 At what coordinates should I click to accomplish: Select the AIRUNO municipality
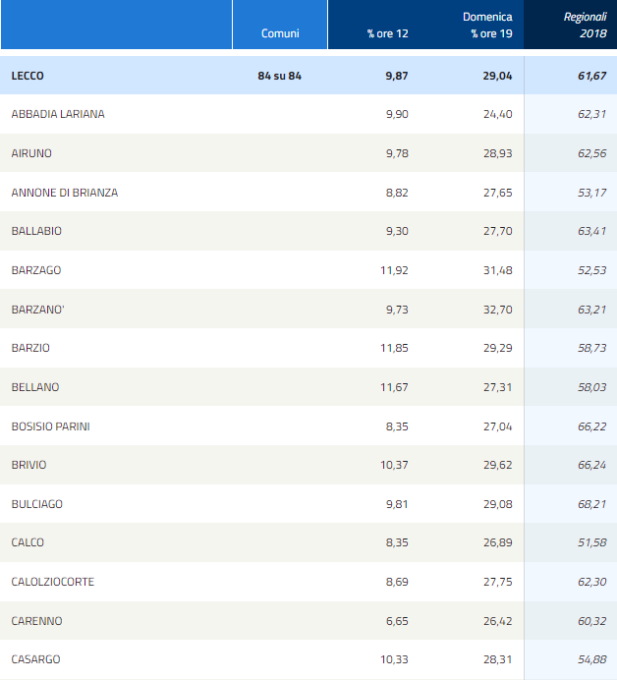point(31,153)
